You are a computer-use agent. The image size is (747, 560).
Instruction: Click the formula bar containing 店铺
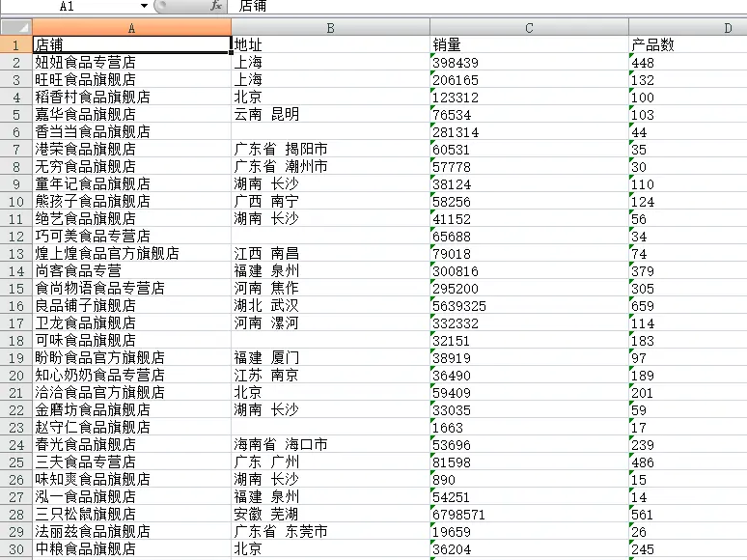[486, 6]
